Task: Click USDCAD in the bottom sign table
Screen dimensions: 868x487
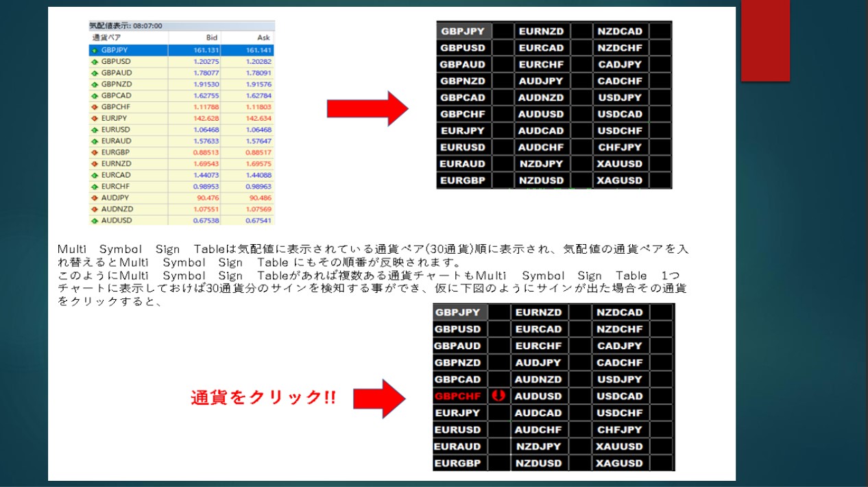Action: click(x=620, y=396)
